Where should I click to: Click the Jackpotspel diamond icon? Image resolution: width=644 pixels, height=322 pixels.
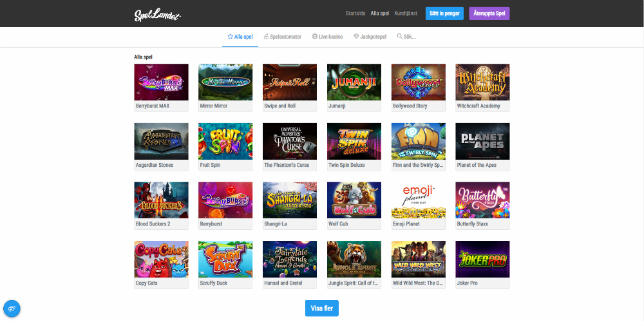coord(356,37)
